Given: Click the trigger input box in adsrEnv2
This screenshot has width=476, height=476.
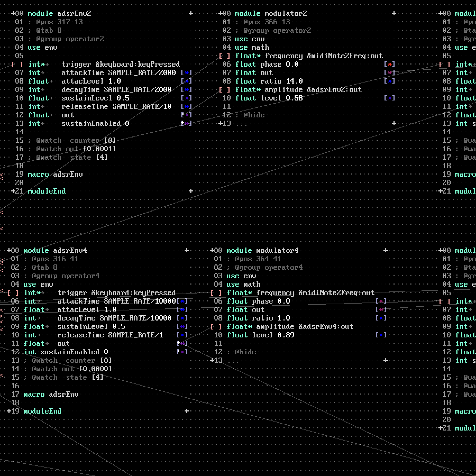Looking at the screenshot, I should (x=17, y=64).
